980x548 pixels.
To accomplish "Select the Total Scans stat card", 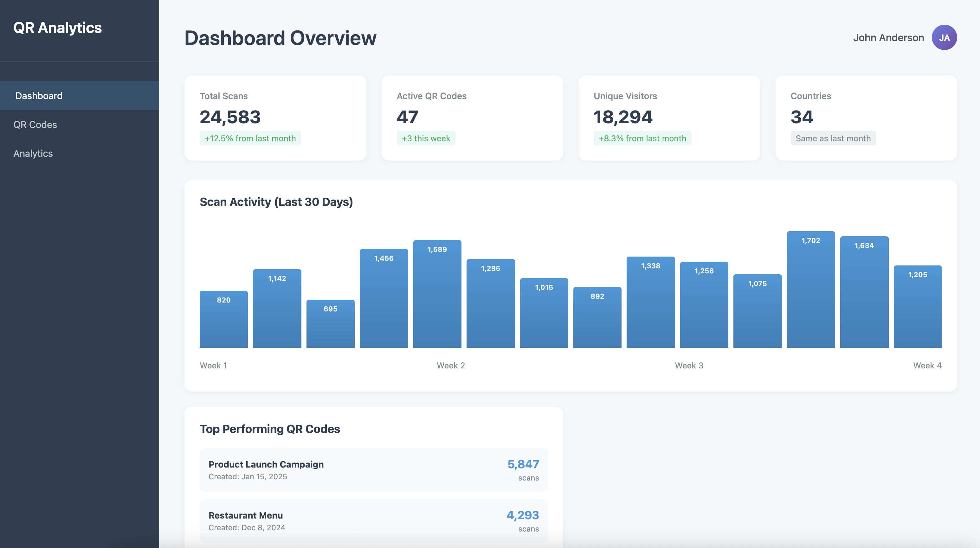I will tap(275, 118).
